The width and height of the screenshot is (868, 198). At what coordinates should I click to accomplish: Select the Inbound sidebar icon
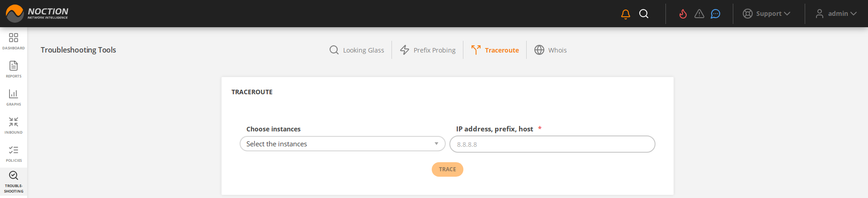(x=14, y=125)
